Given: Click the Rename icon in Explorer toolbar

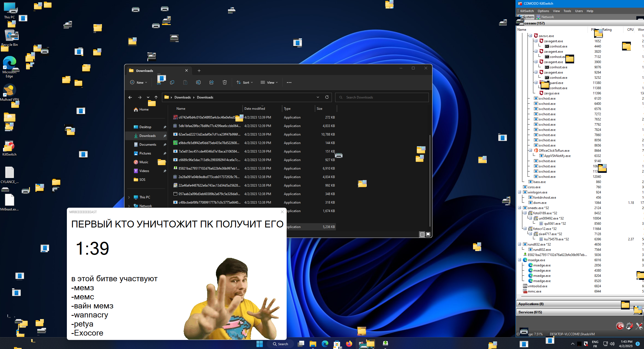Looking at the screenshot, I should (x=198, y=82).
